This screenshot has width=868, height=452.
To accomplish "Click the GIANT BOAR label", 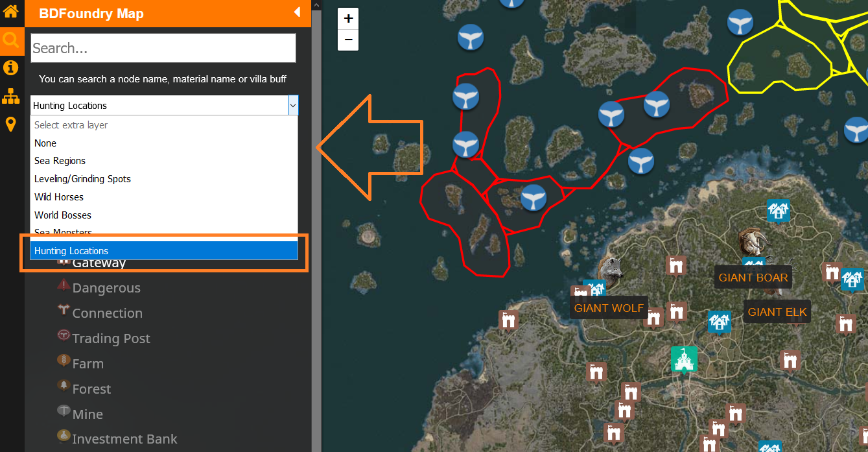I will point(753,278).
